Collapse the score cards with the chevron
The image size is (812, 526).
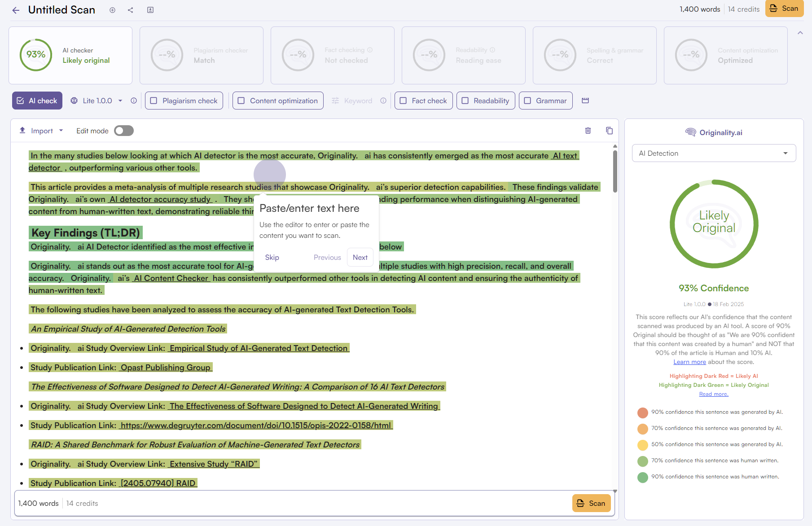click(800, 33)
